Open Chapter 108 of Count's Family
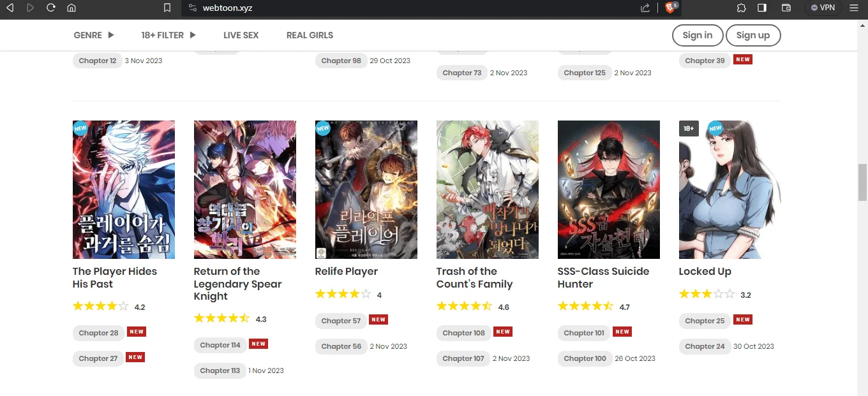 click(x=463, y=333)
